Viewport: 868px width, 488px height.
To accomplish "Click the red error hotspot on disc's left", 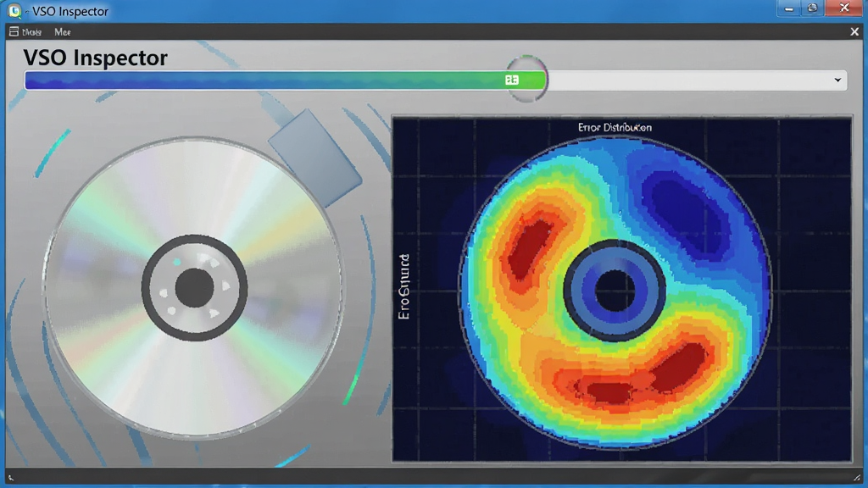I will [x=530, y=248].
